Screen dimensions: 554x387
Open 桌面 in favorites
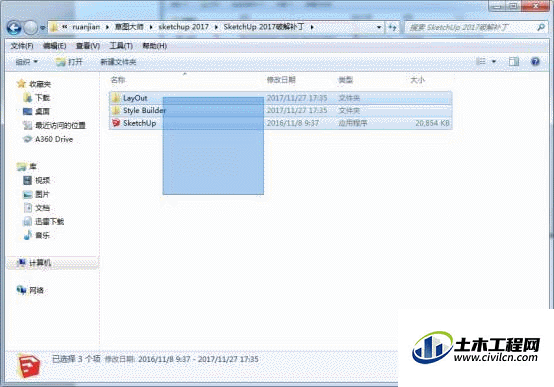[42, 111]
